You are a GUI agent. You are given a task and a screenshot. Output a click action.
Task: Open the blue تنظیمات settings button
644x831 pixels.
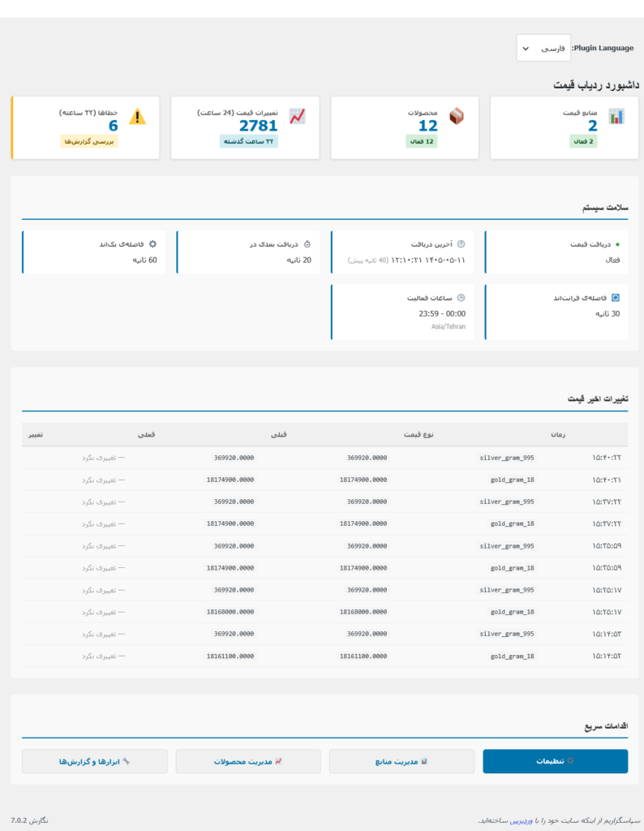coord(555,761)
